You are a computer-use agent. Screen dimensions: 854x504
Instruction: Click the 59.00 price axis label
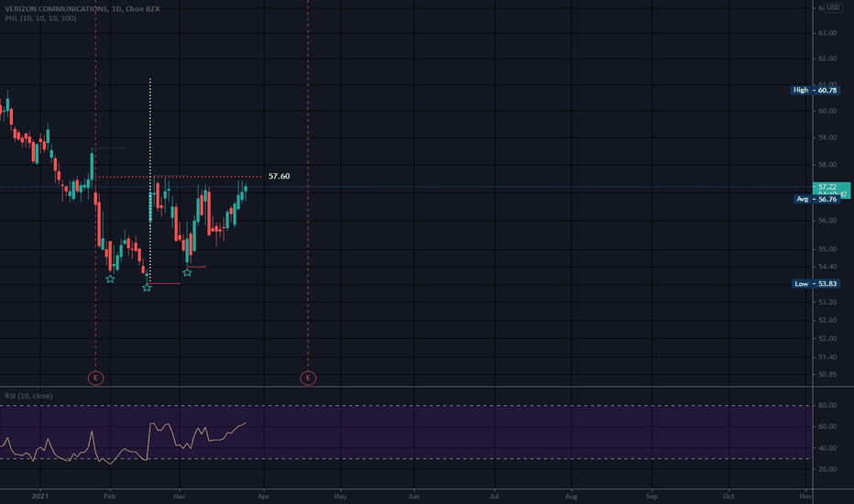827,137
